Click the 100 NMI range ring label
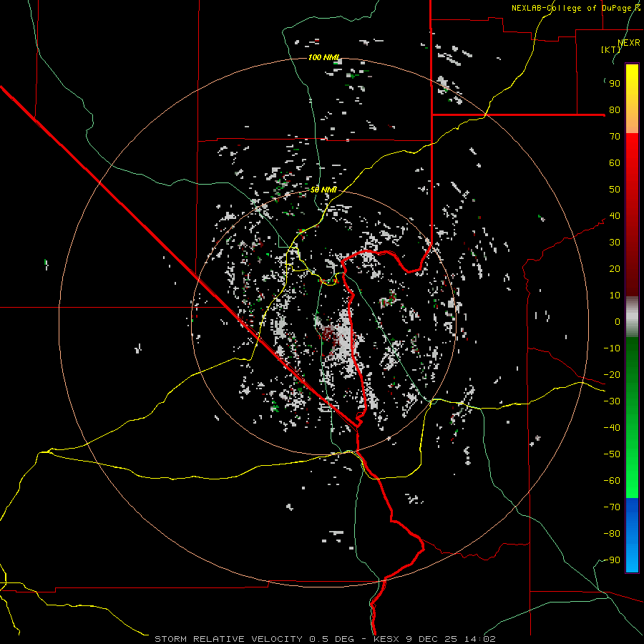 point(323,57)
